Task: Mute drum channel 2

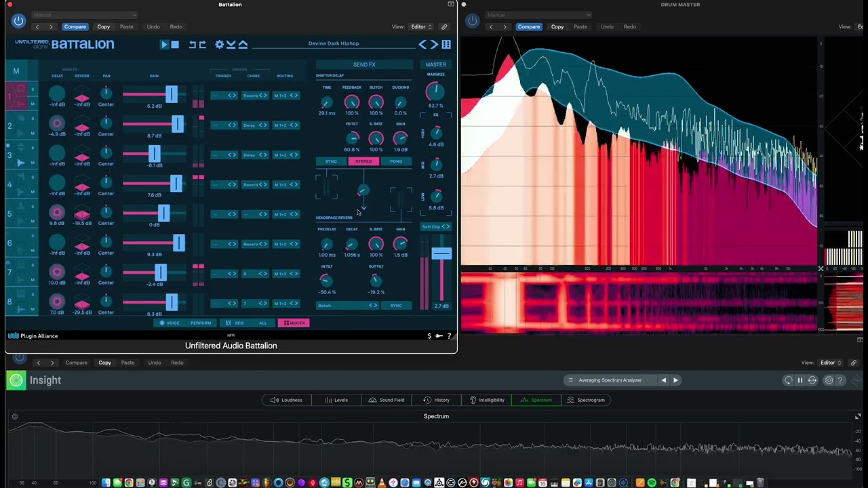Action: click(x=32, y=134)
